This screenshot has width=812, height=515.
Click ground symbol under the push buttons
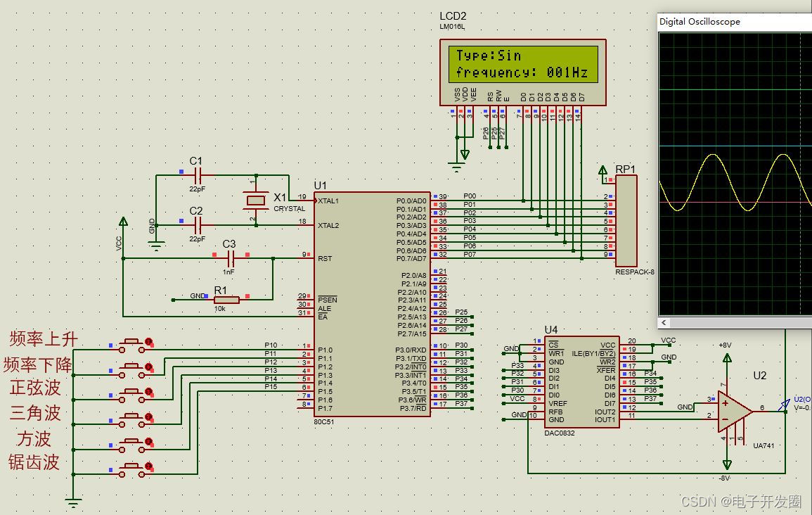[x=74, y=502]
